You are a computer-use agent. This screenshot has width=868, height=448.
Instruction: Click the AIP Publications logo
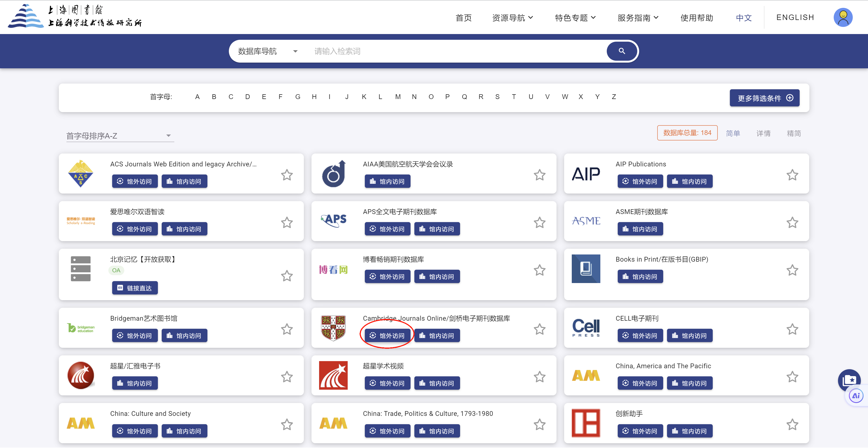point(586,174)
